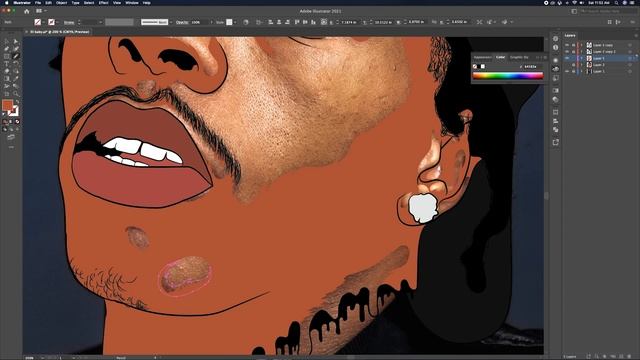Select the Curvature tool
The height and width of the screenshot is (360, 640).
point(16,49)
